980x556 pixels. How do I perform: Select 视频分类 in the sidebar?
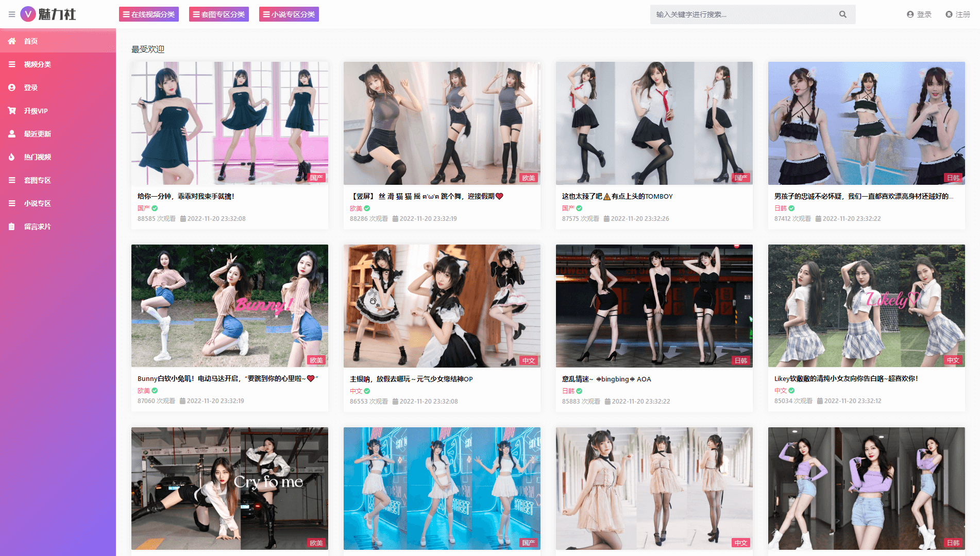click(x=37, y=64)
